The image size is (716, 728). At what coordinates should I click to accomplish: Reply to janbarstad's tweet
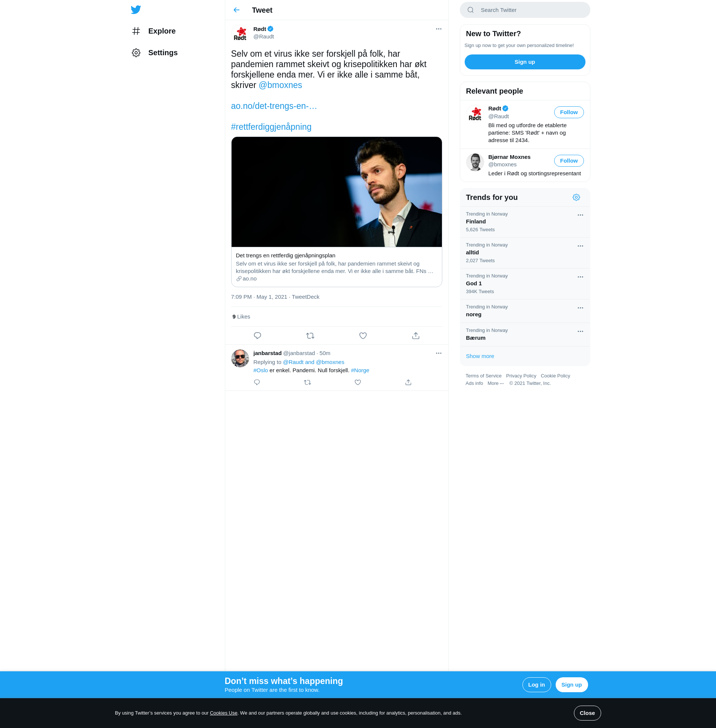(257, 382)
